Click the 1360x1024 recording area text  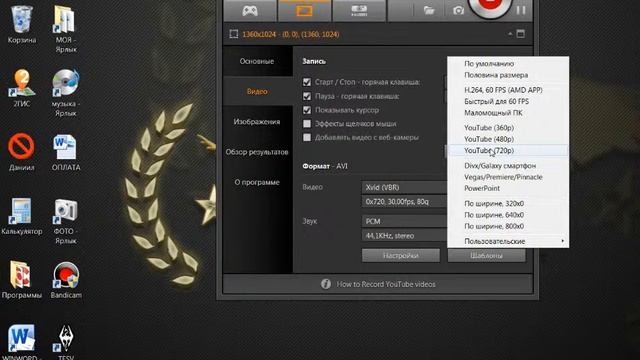pyautogui.click(x=291, y=34)
